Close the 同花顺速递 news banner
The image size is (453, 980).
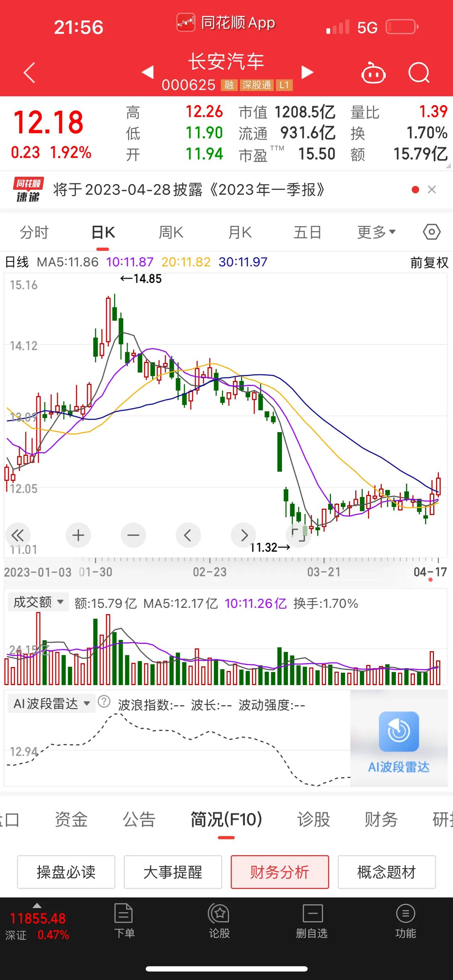(432, 189)
